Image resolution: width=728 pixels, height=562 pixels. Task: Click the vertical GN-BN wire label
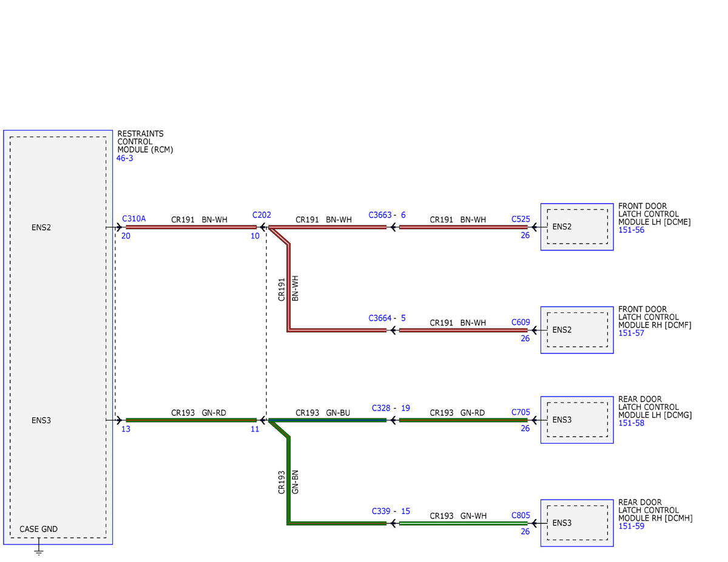coord(295,481)
